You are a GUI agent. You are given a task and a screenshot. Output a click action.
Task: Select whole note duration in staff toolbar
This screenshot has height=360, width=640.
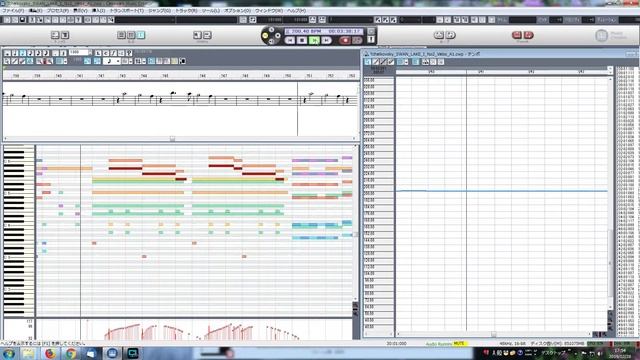click(7, 53)
